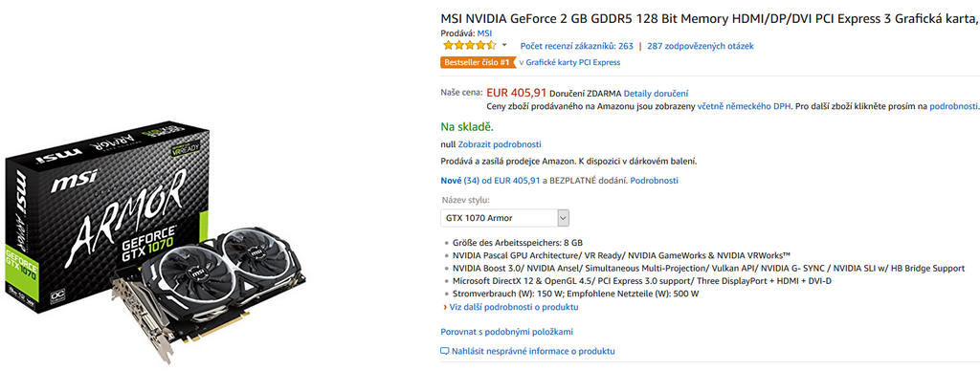Click the speech bubble report icon
This screenshot has height=371, width=980.
tap(444, 351)
